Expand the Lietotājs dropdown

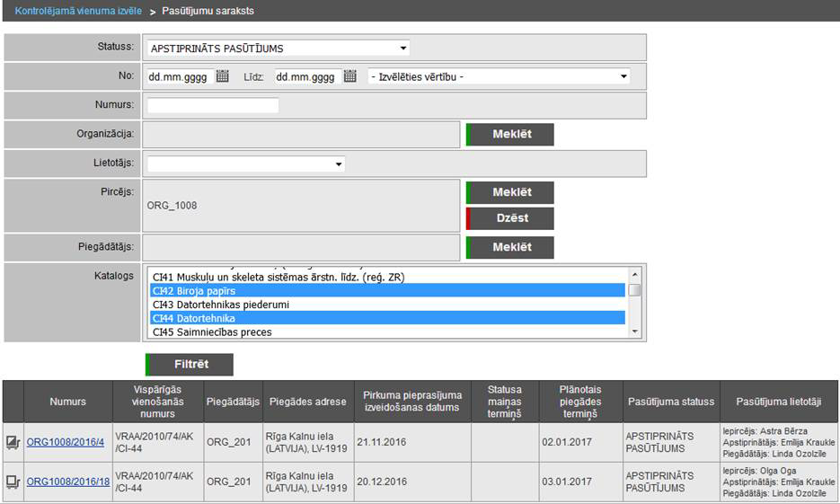tap(246, 164)
